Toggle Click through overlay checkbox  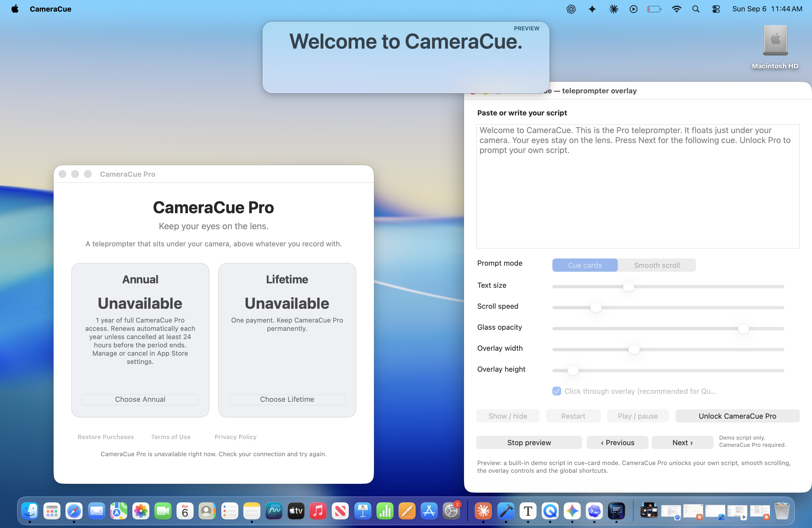point(557,391)
